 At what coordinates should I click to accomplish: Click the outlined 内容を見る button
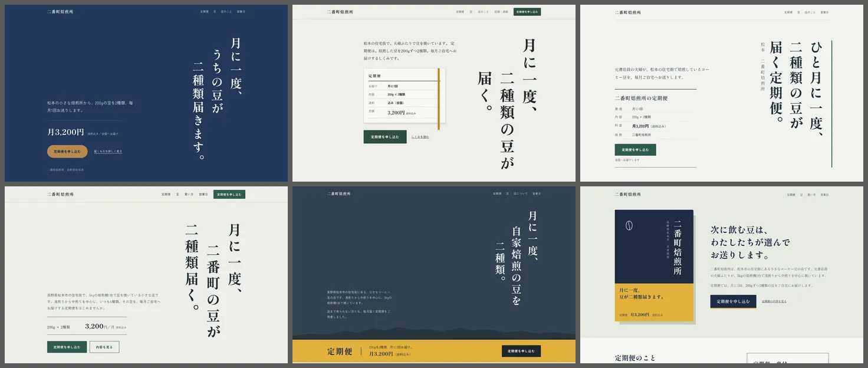[104, 347]
